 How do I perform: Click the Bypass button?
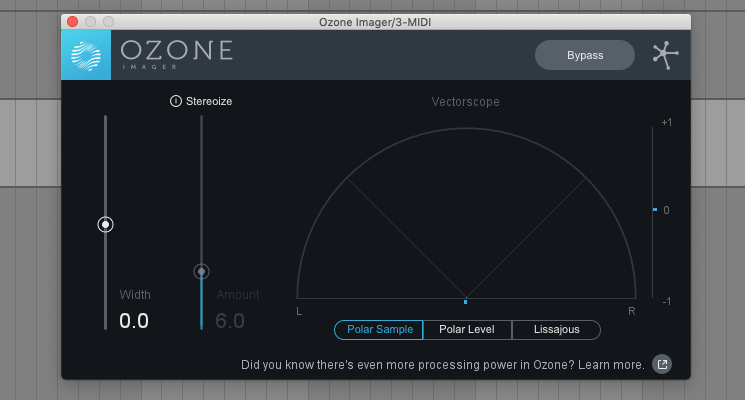point(585,55)
